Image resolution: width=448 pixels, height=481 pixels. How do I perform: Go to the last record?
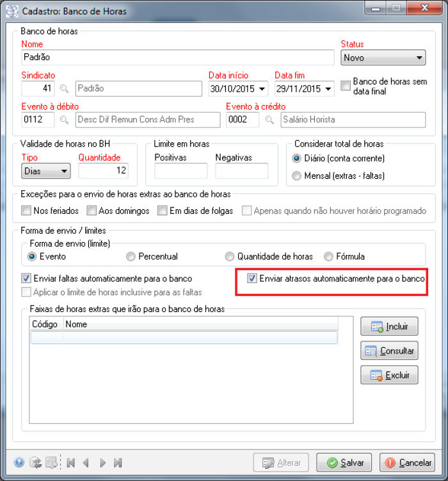click(118, 462)
